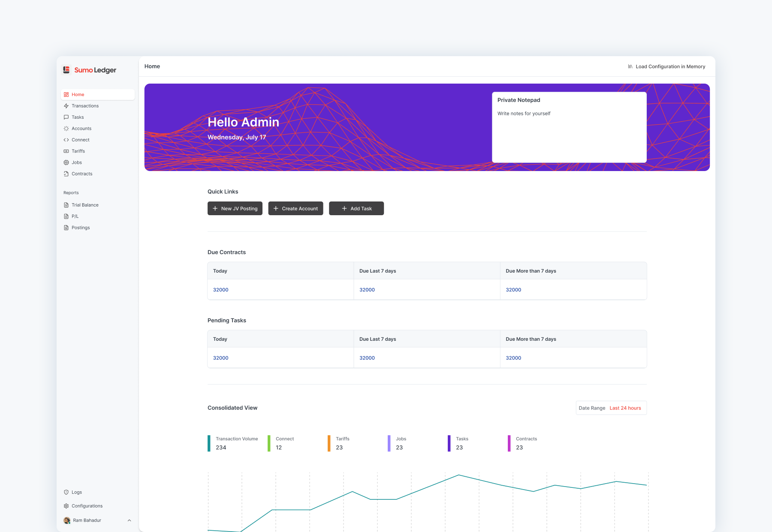Expand the Ram Bahadur user menu chevron
Image resolution: width=772 pixels, height=532 pixels.
pyautogui.click(x=129, y=520)
